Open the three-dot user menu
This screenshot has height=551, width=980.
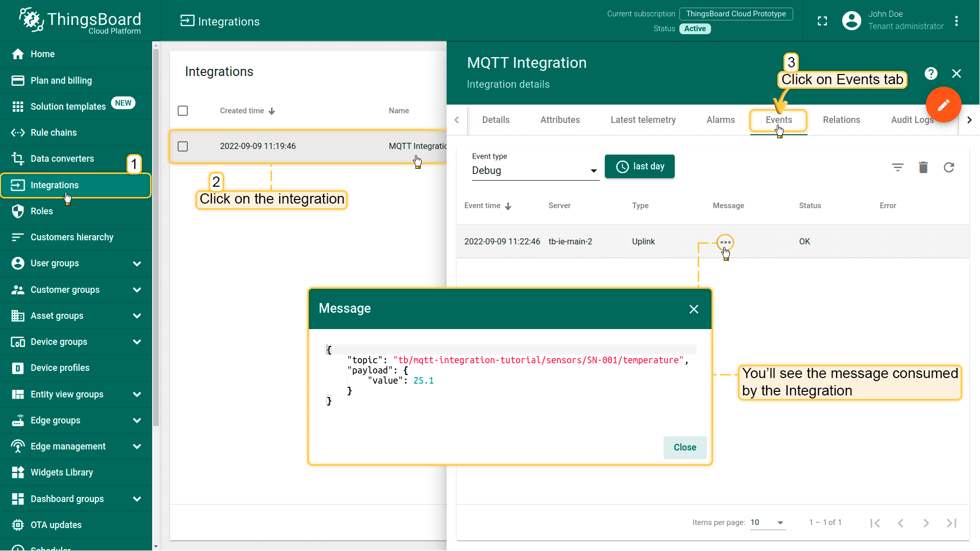pyautogui.click(x=957, y=21)
